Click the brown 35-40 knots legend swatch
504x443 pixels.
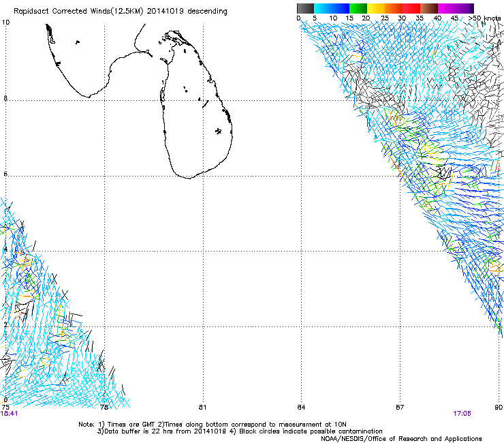(x=429, y=8)
